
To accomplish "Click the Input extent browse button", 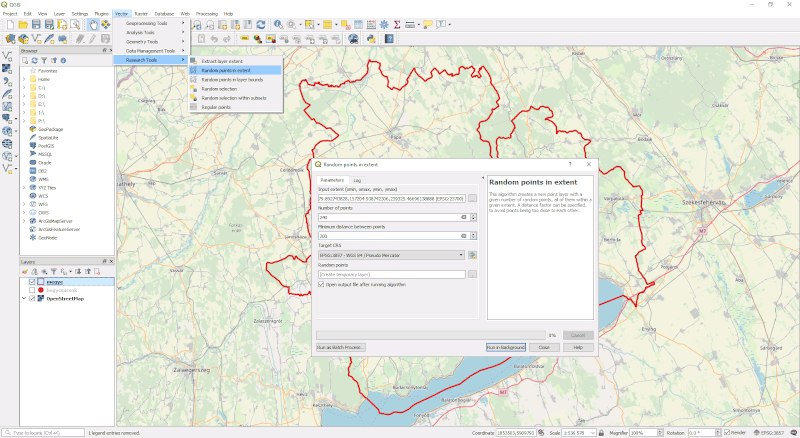I will (472, 199).
